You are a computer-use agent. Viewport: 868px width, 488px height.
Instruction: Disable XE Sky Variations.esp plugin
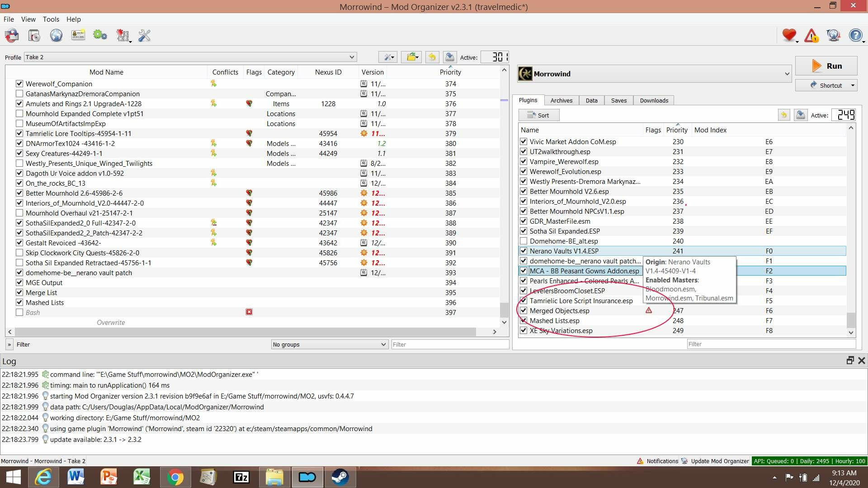(524, 330)
